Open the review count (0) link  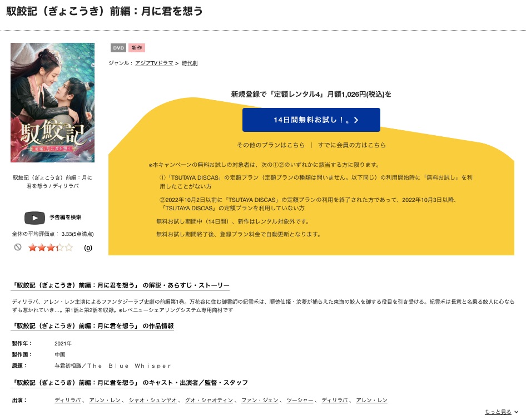tap(88, 248)
